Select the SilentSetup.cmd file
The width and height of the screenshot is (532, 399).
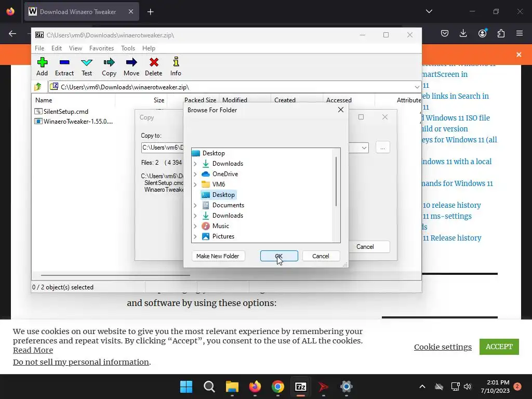61,111
